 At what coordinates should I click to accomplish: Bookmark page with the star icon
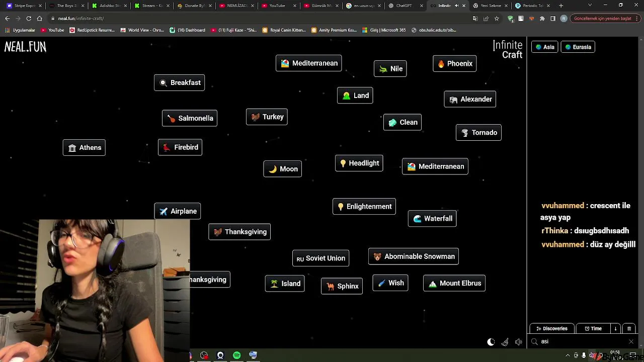497,19
